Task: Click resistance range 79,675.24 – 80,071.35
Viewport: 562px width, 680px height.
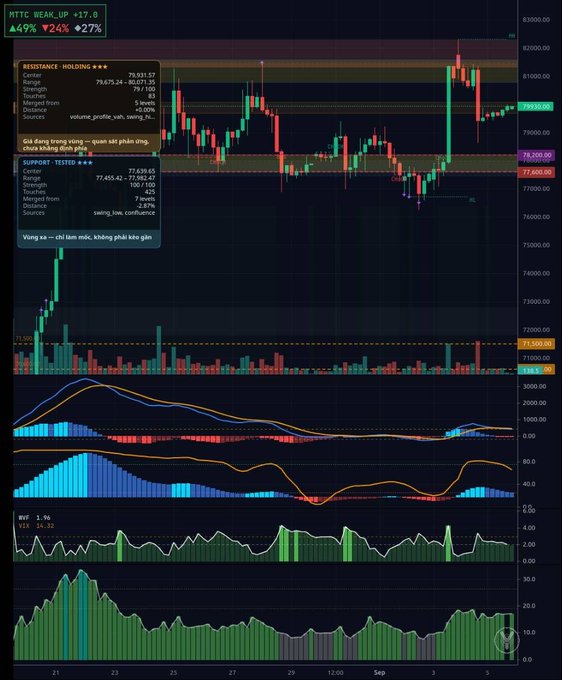Action: tap(125, 82)
